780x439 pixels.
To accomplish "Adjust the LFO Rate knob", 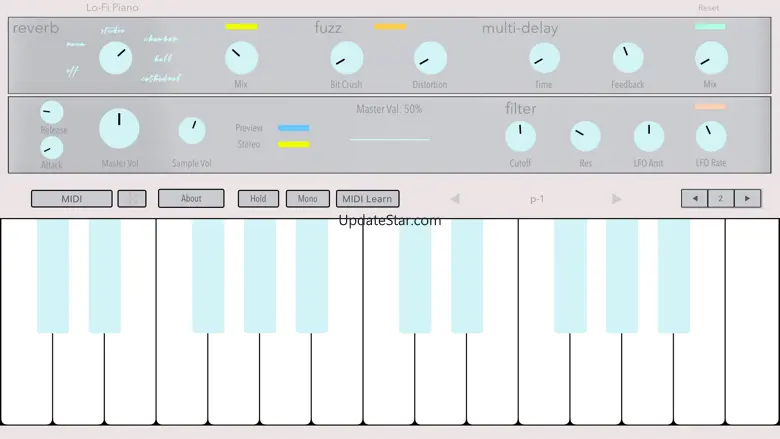I will [711, 136].
